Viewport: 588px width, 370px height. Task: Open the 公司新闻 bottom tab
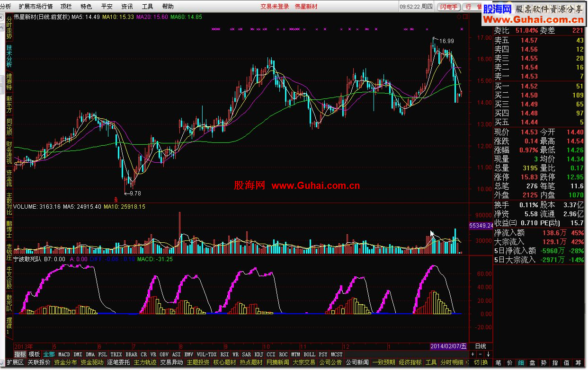(x=357, y=362)
